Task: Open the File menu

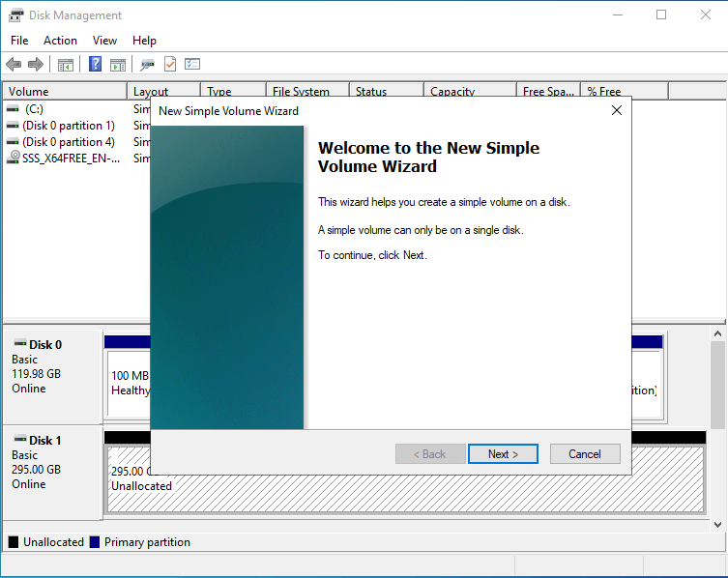Action: pos(19,41)
